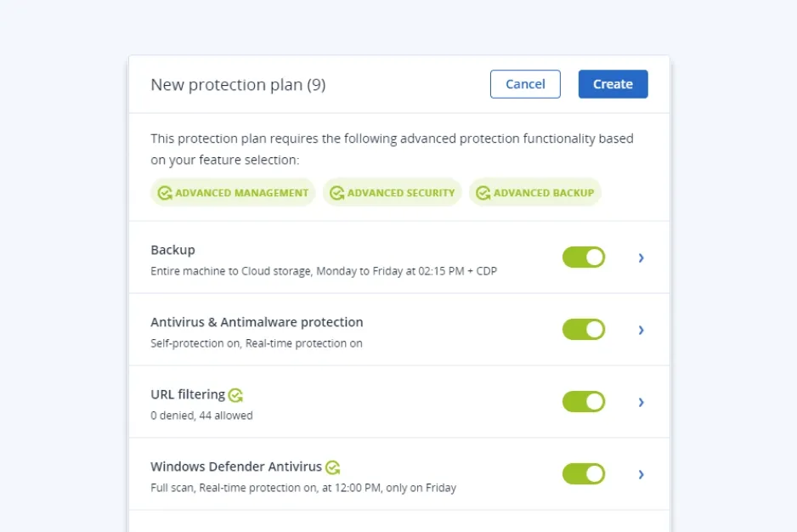Open Windows Defender Antivirus settings chevron
This screenshot has width=797, height=532.
(x=642, y=474)
